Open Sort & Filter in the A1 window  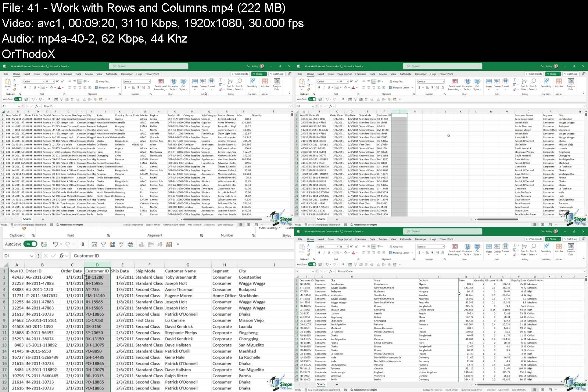[x=230, y=84]
